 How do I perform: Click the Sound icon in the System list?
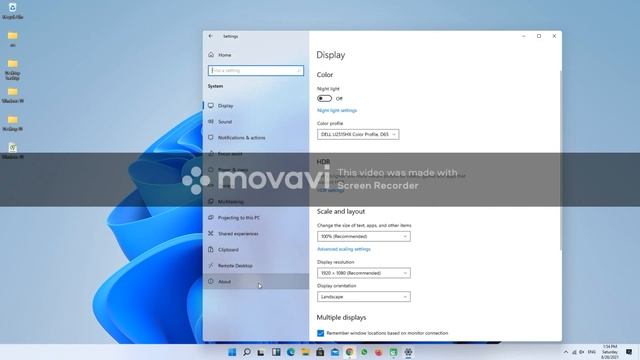pyautogui.click(x=211, y=122)
